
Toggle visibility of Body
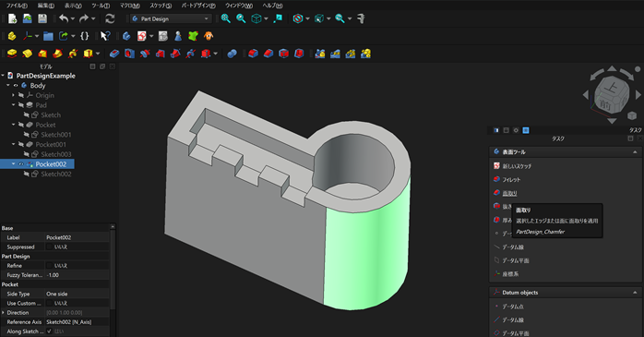pyautogui.click(x=16, y=86)
